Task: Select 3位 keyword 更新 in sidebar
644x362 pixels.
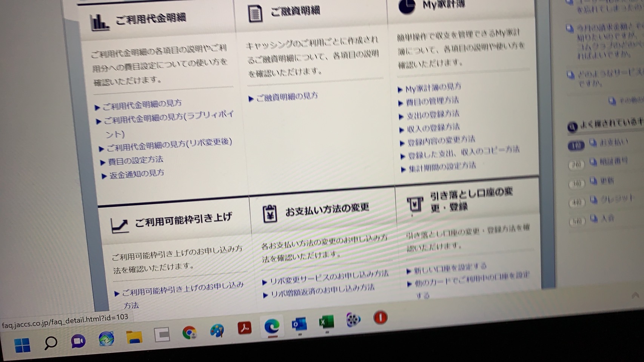Action: click(607, 181)
